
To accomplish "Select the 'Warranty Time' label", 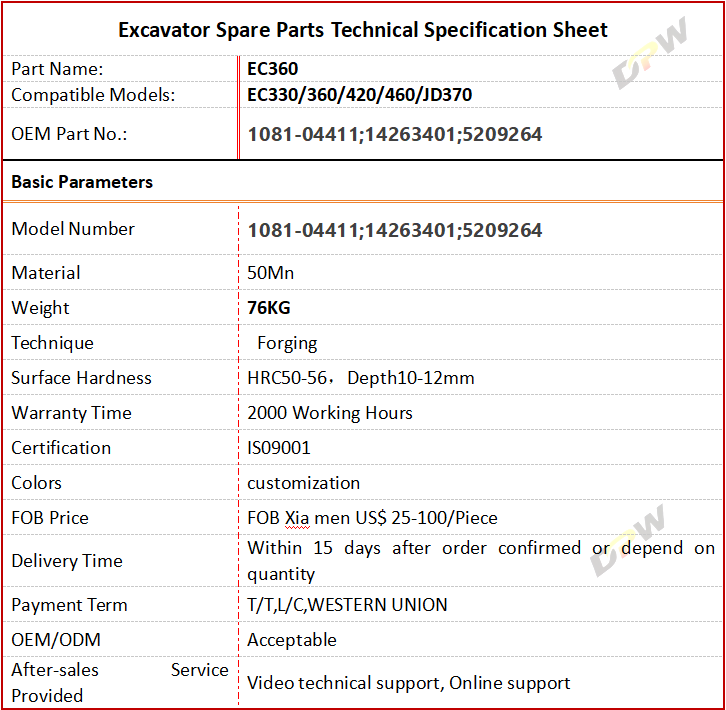I will pos(72,414).
